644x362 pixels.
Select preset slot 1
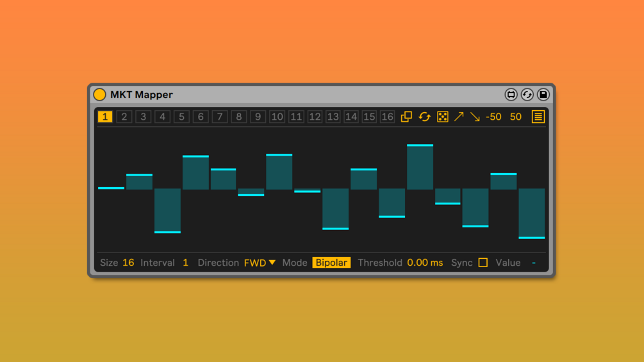pyautogui.click(x=105, y=117)
